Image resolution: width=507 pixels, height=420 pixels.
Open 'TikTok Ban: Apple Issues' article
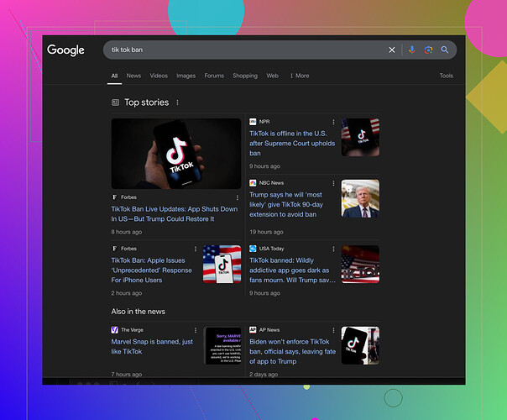pos(152,270)
